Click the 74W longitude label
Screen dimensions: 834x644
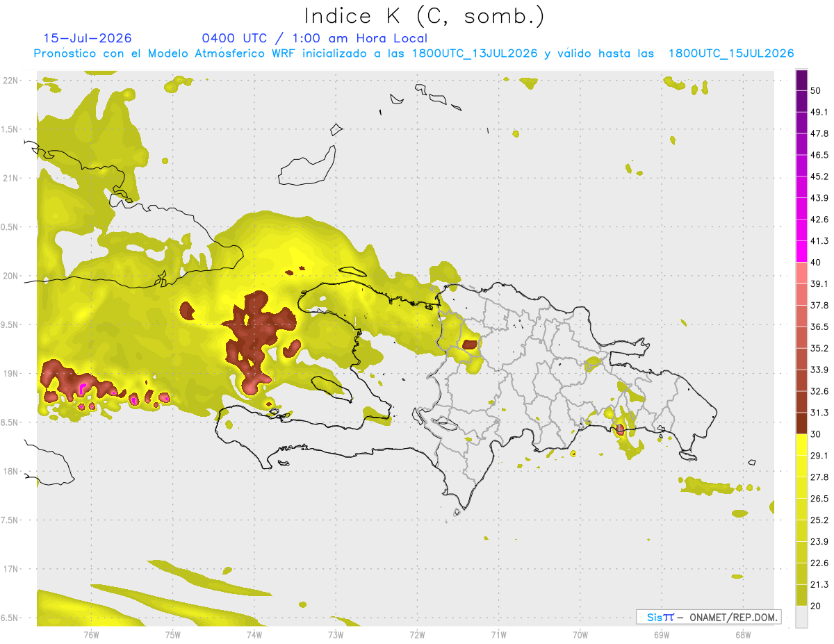(x=254, y=634)
